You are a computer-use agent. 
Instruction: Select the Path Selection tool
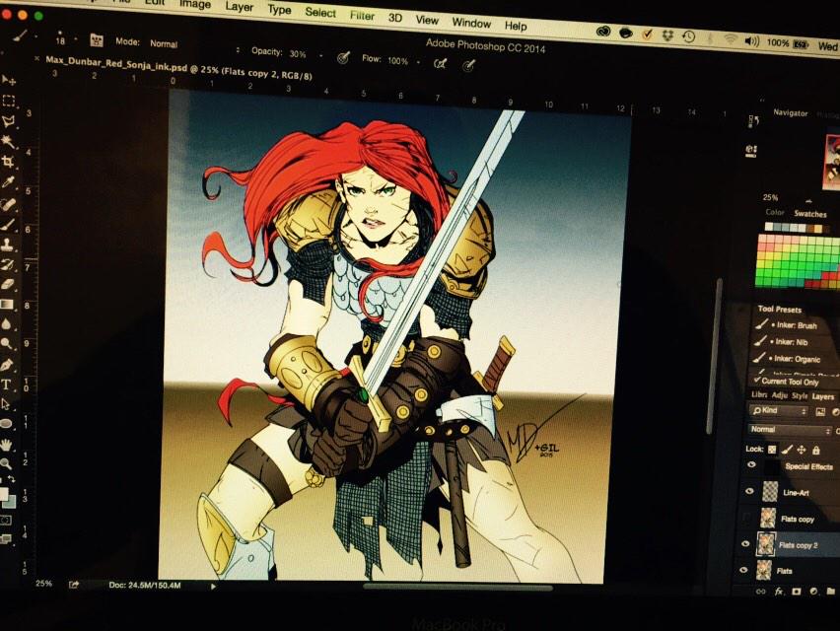(x=7, y=404)
